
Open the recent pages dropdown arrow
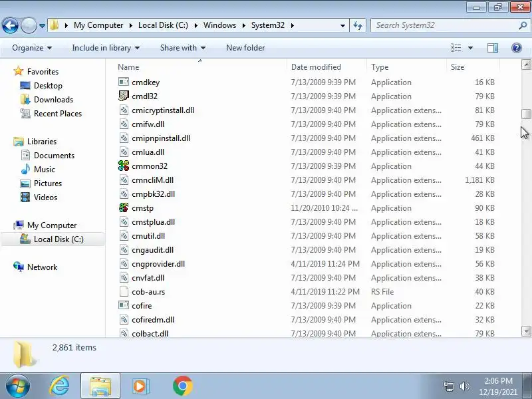point(42,25)
